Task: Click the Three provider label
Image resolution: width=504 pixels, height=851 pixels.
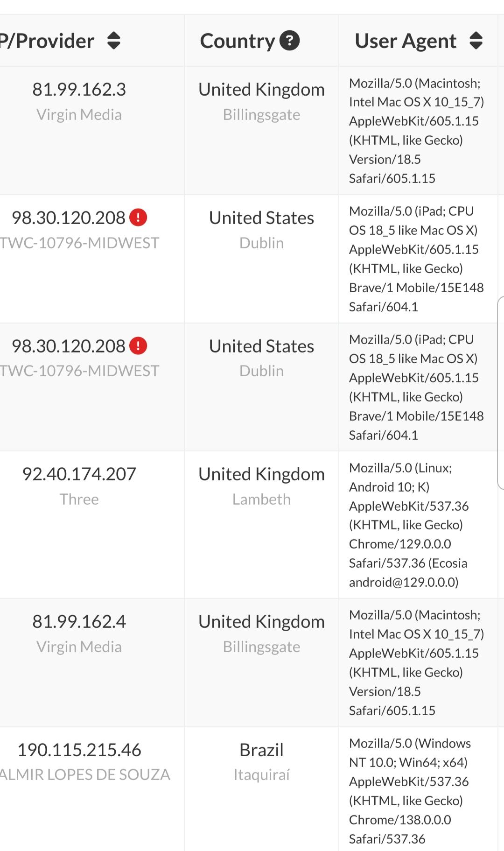Action: pos(79,499)
